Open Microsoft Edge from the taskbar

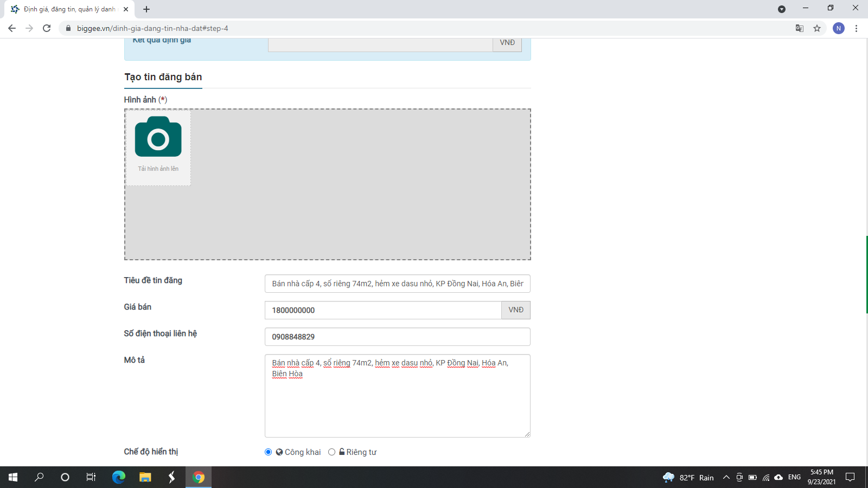click(118, 477)
